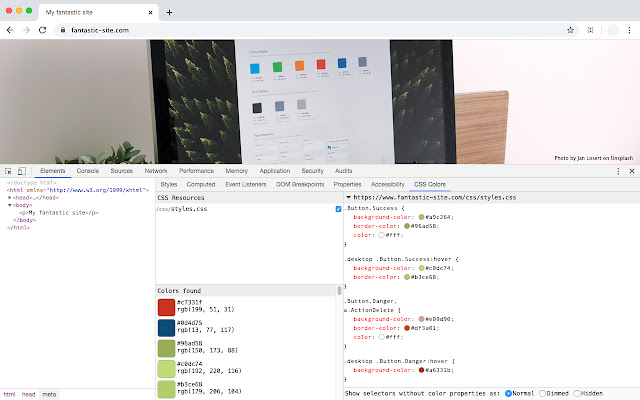Select the /css/styles.css resource entry
This screenshot has height=400, width=640.
[x=182, y=209]
